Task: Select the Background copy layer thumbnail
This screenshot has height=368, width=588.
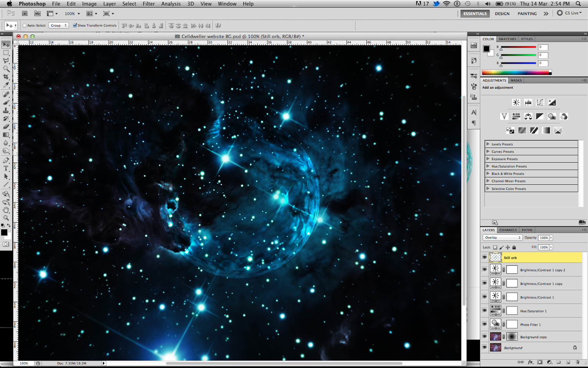Action: [x=495, y=337]
